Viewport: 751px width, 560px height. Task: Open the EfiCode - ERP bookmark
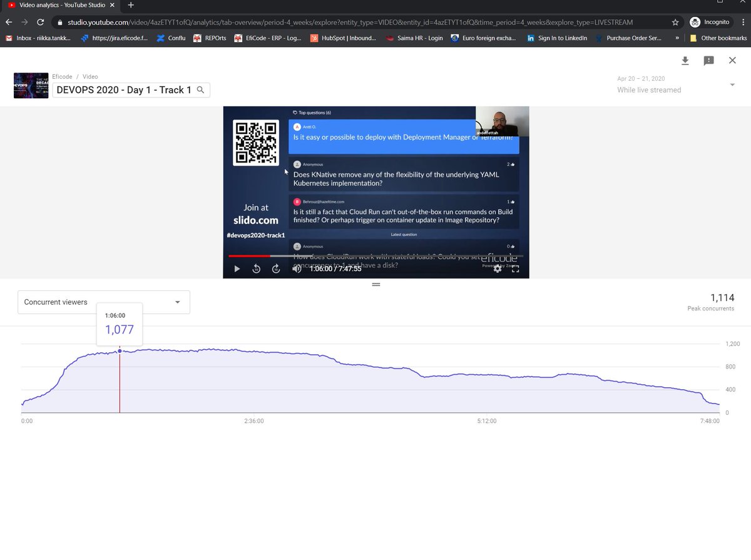coord(268,38)
